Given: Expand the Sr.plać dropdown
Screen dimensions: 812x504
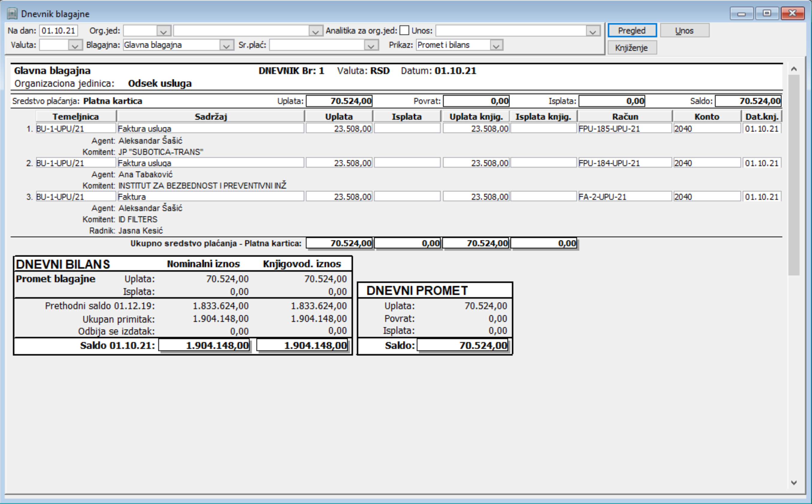Looking at the screenshot, I should click(x=371, y=45).
